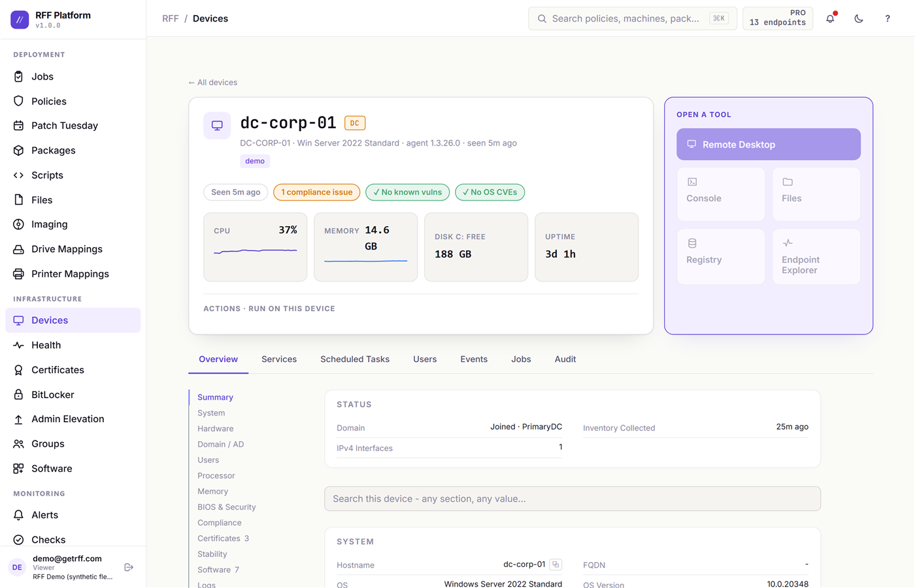Open the Jobs tab

521,359
